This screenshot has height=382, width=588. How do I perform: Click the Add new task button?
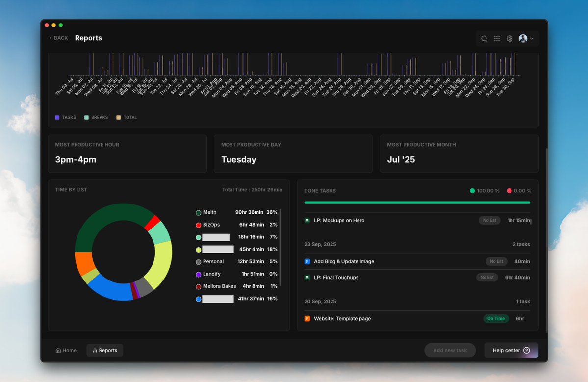pos(450,351)
